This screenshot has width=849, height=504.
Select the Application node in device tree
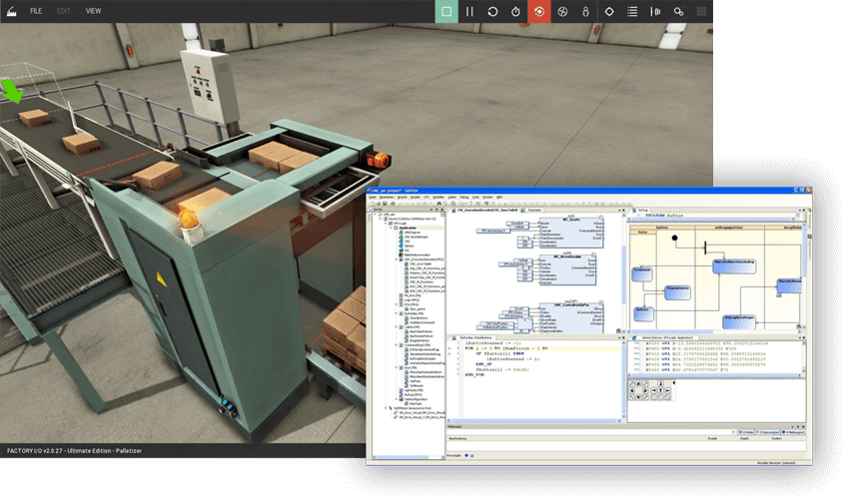(408, 228)
